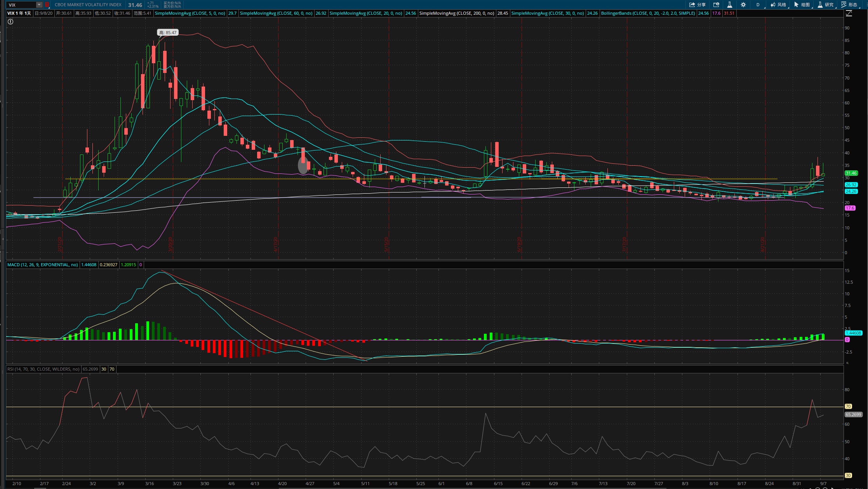This screenshot has height=489, width=868.
Task: Click the exclamation info icon on chart
Action: click(x=10, y=22)
